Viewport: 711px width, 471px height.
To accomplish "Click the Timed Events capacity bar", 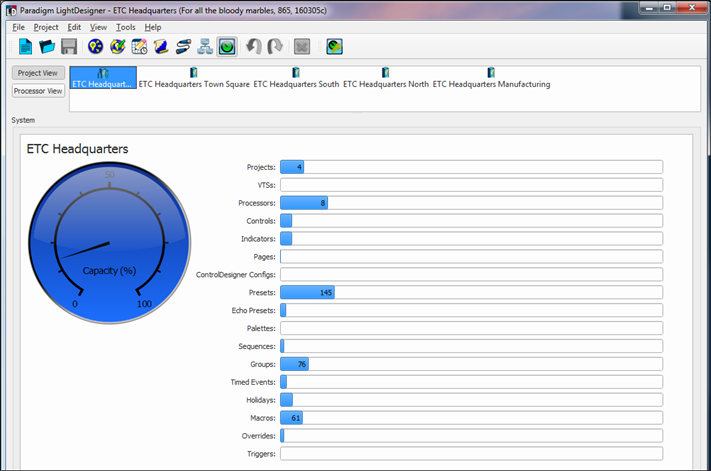I will click(x=471, y=382).
